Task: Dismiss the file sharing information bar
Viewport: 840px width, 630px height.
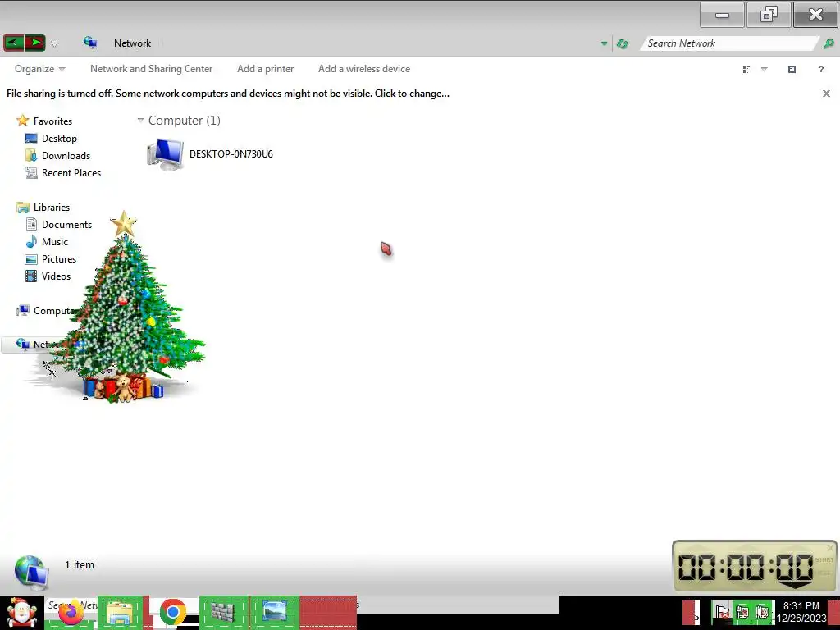Action: click(826, 94)
